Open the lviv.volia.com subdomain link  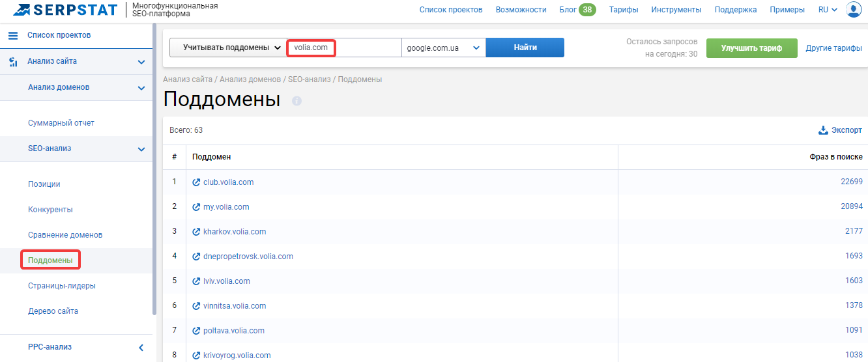click(x=227, y=281)
